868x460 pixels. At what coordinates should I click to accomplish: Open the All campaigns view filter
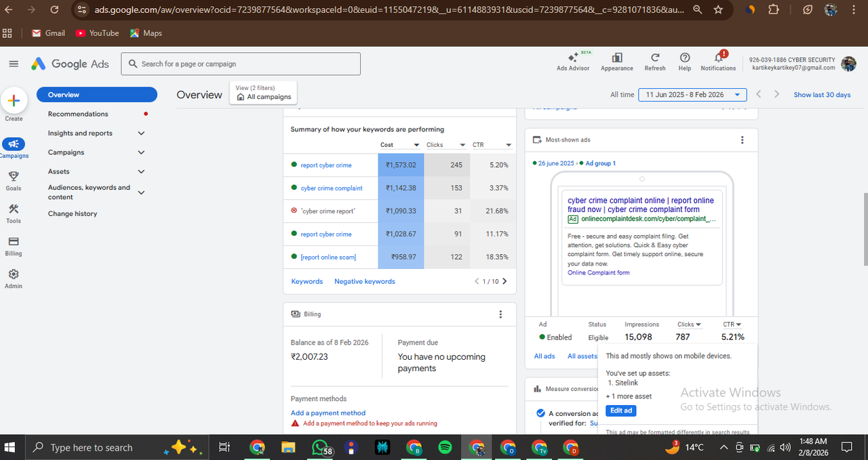(263, 93)
